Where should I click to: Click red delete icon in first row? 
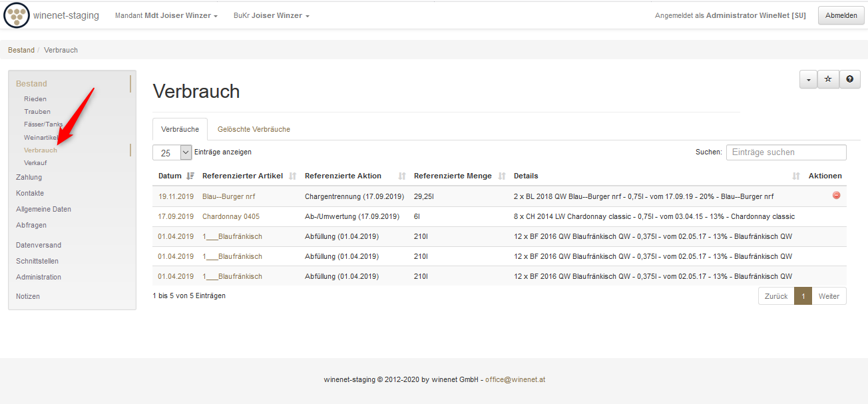[x=837, y=196]
